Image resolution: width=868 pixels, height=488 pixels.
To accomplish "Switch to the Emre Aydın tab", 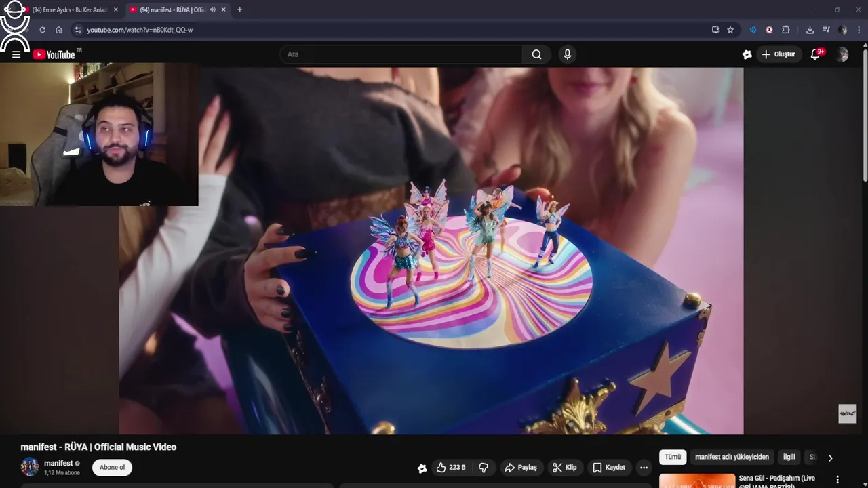I will click(71, 9).
